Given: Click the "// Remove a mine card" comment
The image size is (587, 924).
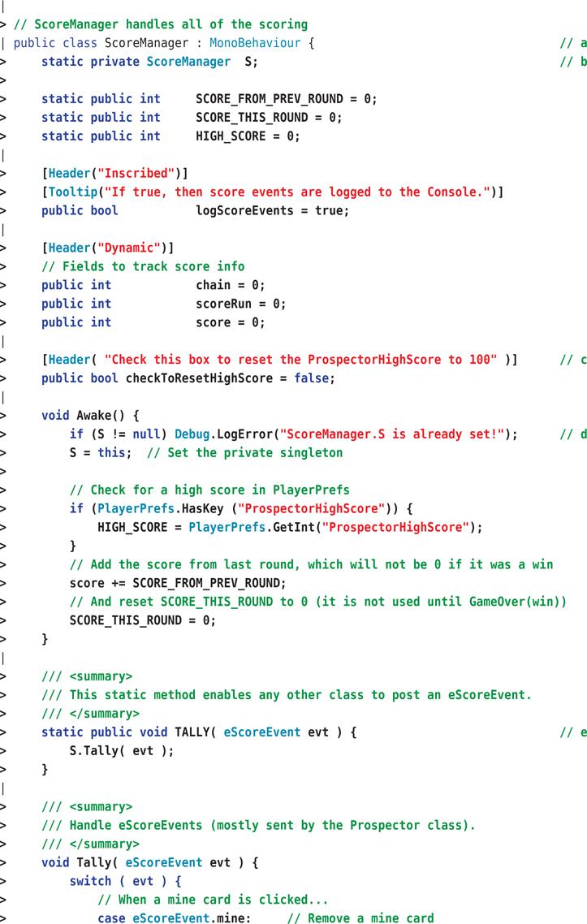Looking at the screenshot, I should click(360, 918).
